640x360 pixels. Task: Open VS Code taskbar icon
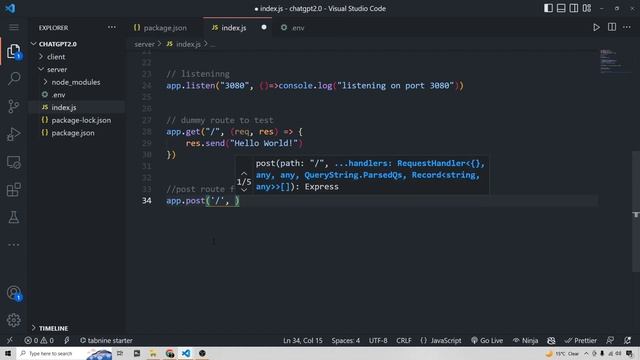tap(186, 353)
